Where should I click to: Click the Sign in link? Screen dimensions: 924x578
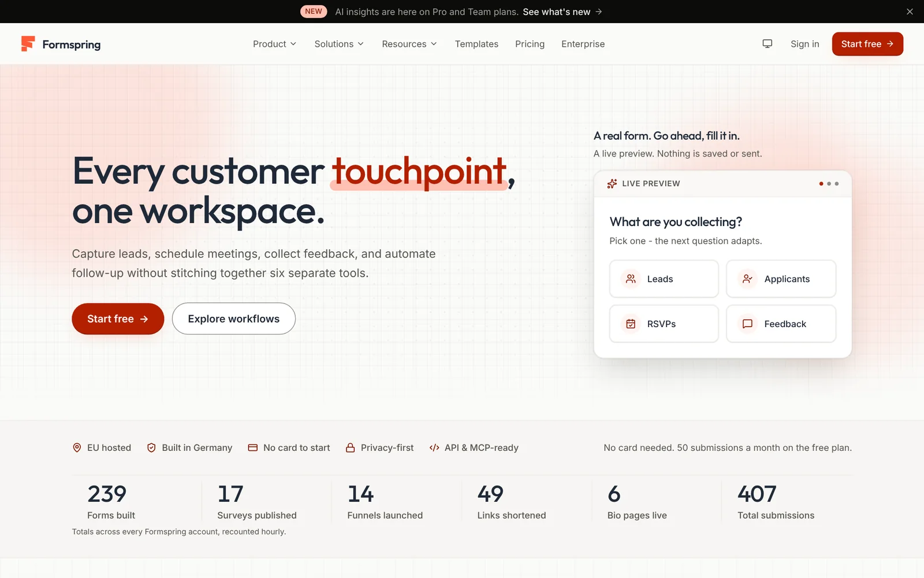[805, 44]
